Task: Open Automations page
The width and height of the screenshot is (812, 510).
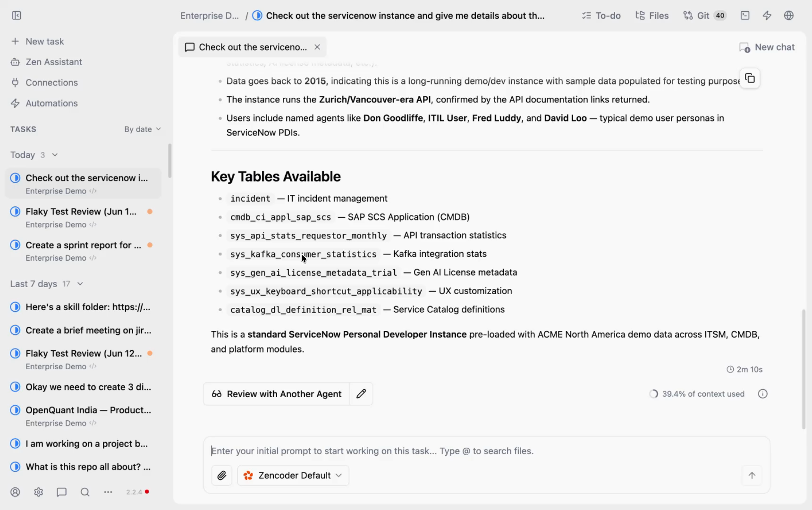Action: click(44, 103)
